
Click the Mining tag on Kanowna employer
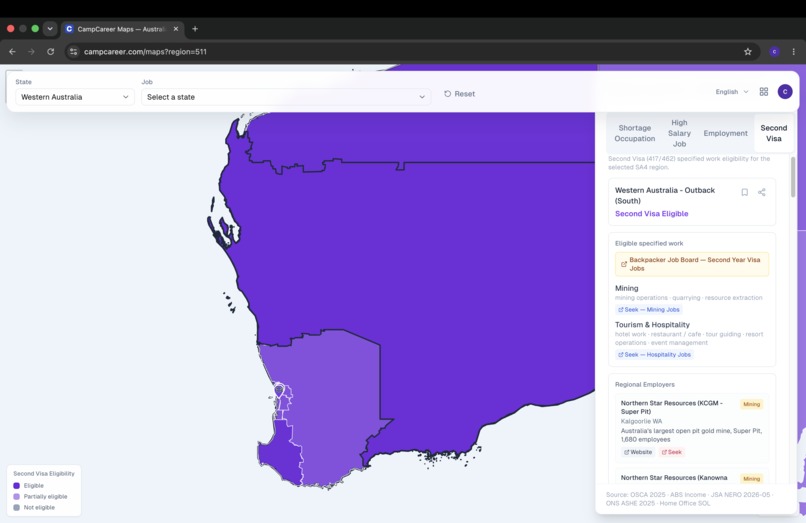[751, 479]
